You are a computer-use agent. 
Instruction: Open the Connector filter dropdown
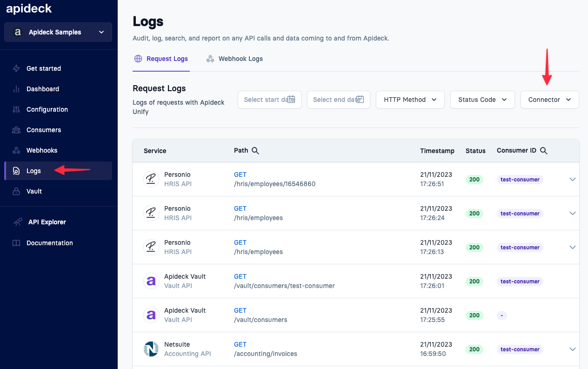point(549,100)
